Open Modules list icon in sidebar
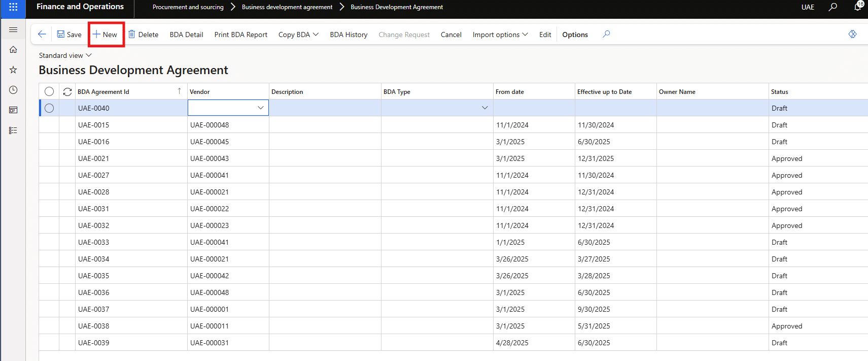This screenshot has width=868, height=361. click(x=13, y=130)
